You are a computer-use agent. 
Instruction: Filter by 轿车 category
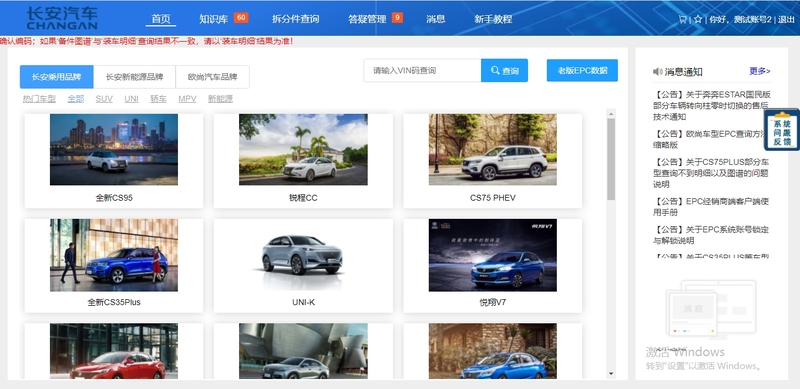158,99
